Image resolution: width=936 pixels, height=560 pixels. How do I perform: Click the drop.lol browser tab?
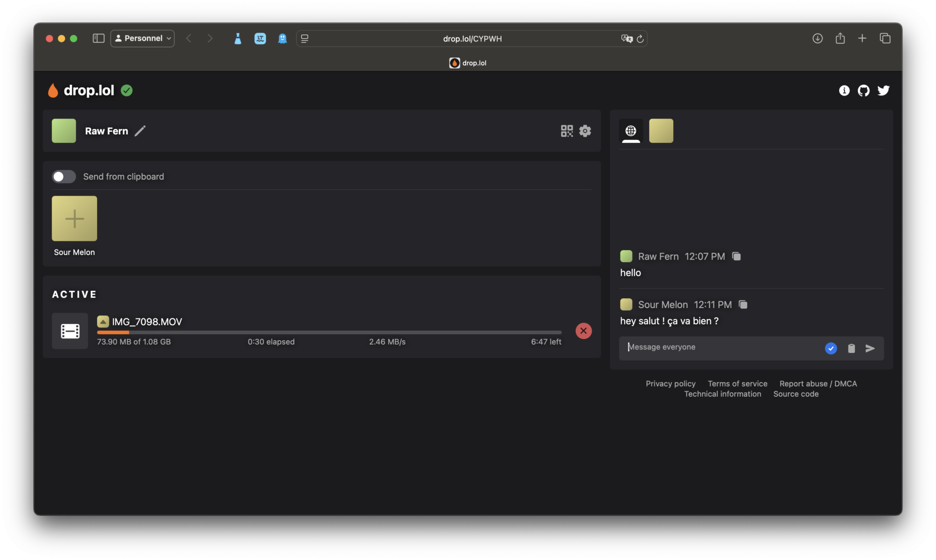(468, 63)
